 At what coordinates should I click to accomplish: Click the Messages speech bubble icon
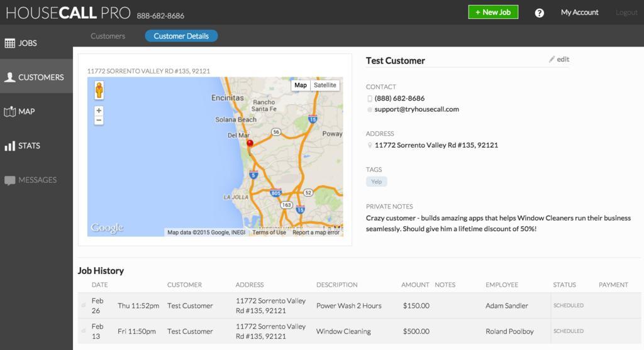(10, 180)
